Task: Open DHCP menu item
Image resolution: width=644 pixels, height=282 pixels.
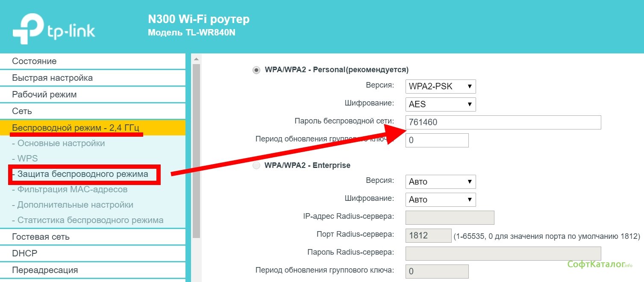Action: point(93,253)
